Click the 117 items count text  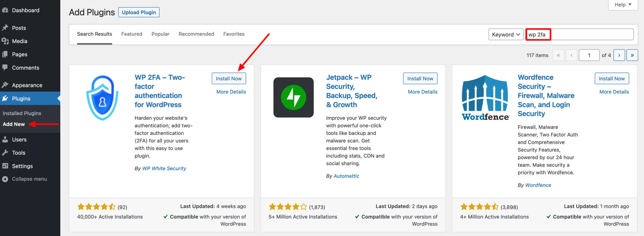[537, 55]
